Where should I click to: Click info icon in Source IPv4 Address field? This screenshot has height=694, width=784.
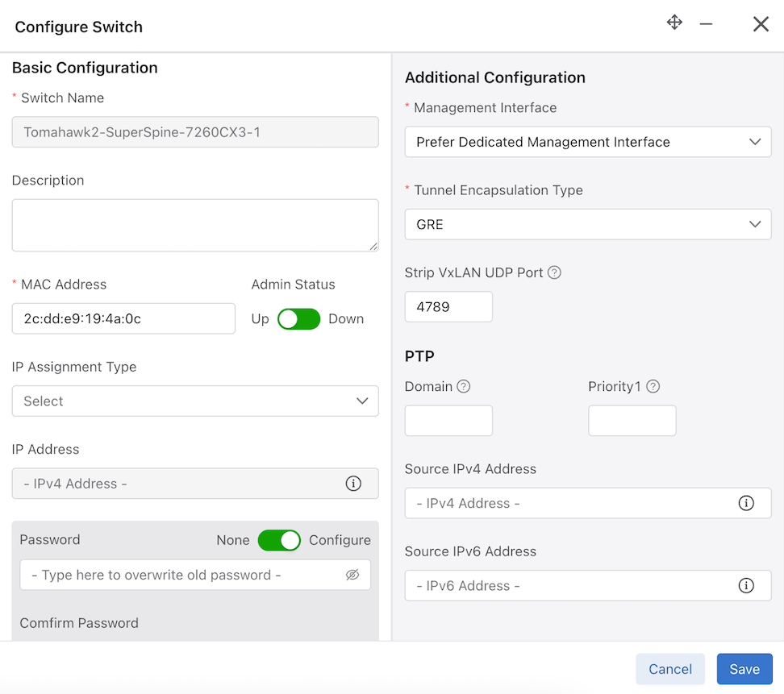coord(746,503)
